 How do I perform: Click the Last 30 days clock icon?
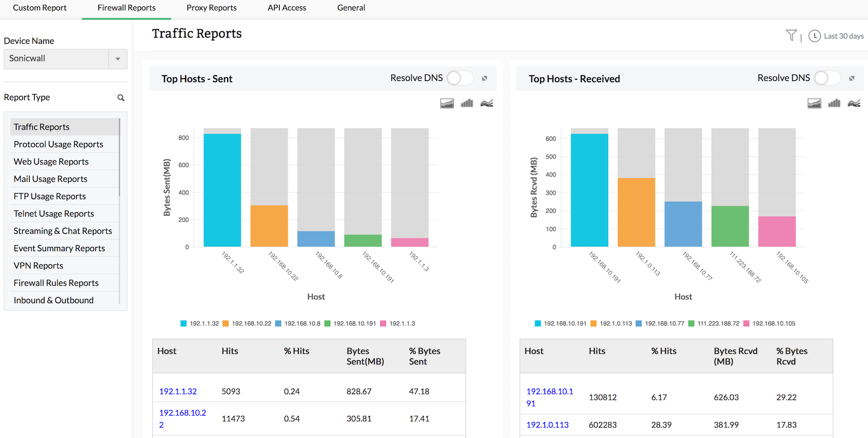pos(814,36)
